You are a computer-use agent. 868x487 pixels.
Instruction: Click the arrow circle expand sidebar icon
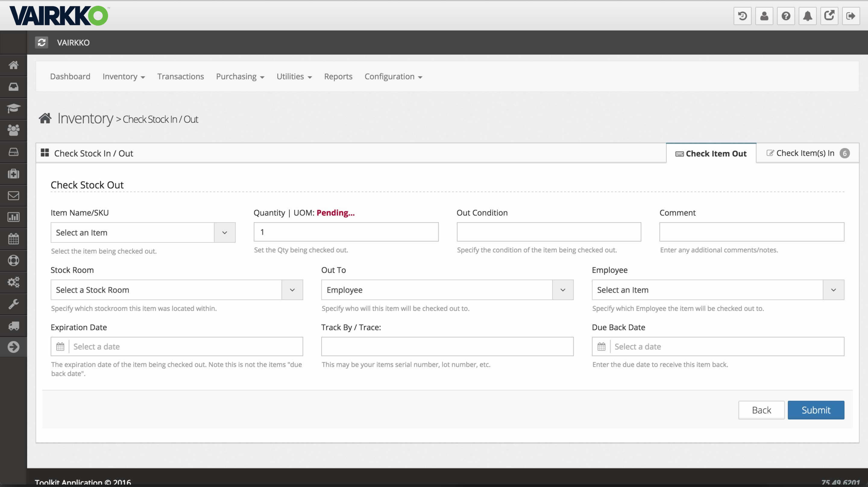14,347
